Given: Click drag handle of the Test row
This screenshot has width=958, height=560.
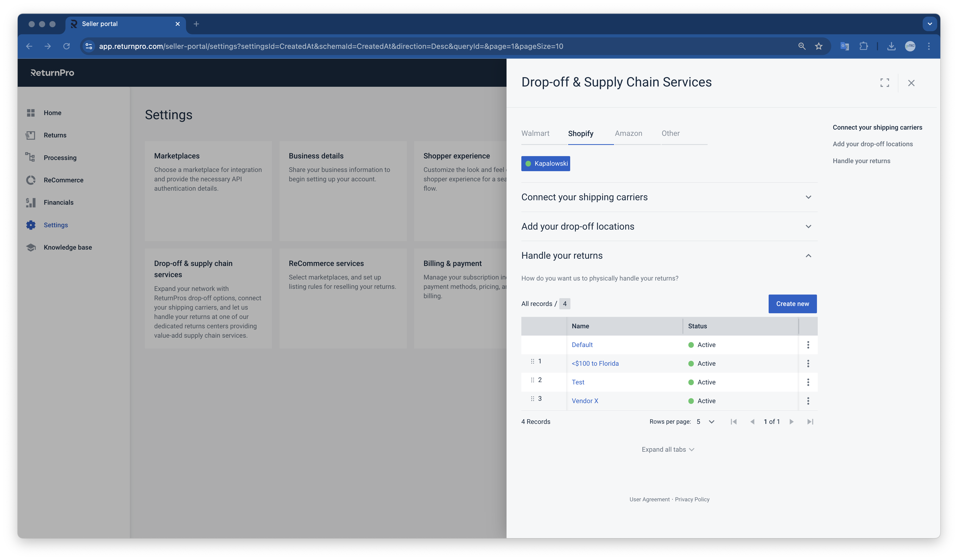Looking at the screenshot, I should (x=532, y=380).
